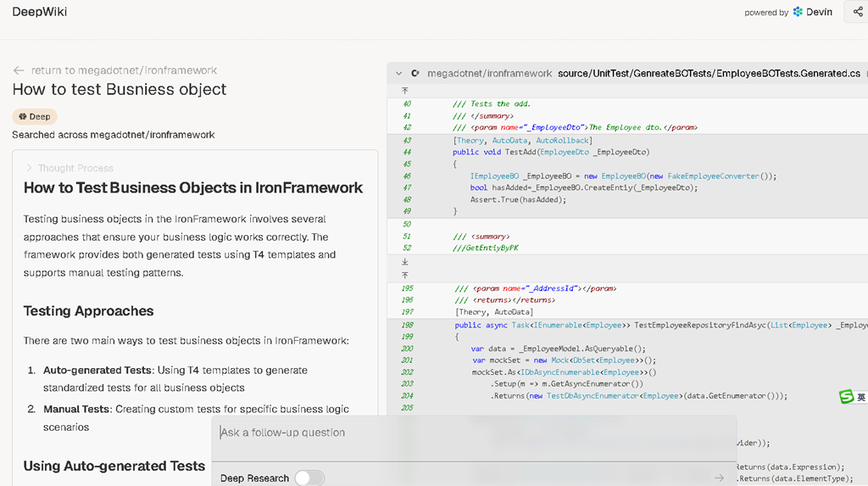Viewport: 868px width, 486px height.
Task: Click the powered by Devin link
Action: pyautogui.click(x=788, y=12)
